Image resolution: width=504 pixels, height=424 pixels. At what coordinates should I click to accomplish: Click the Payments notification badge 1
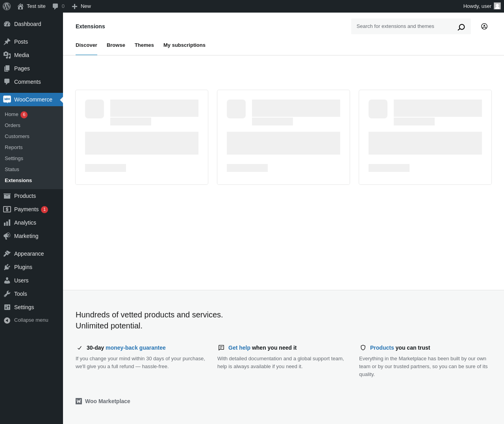pos(44,210)
